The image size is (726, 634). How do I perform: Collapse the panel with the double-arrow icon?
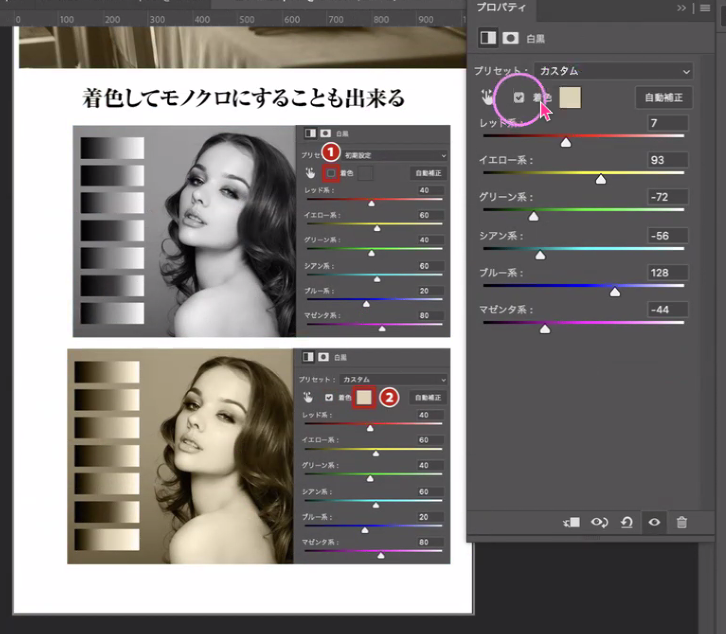[x=682, y=8]
